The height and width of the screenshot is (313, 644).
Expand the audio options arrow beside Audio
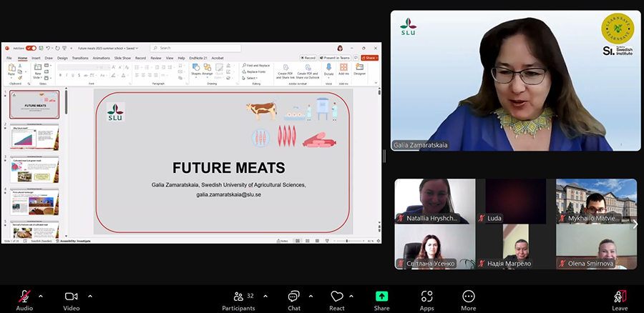(41, 296)
